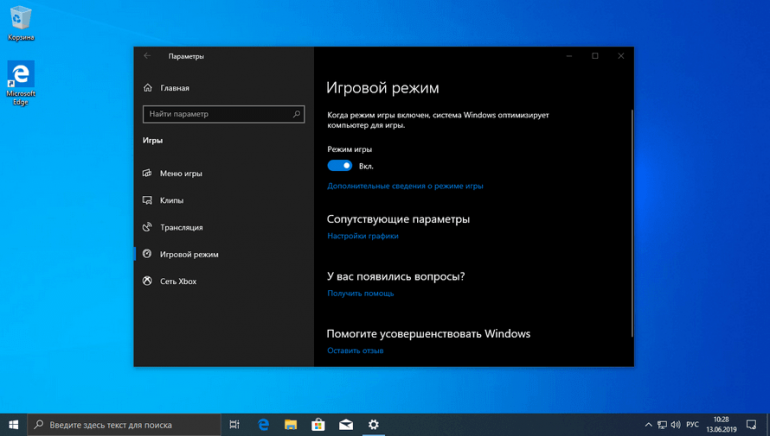Maximize the Параметры window
The width and height of the screenshot is (770, 436).
[595, 56]
